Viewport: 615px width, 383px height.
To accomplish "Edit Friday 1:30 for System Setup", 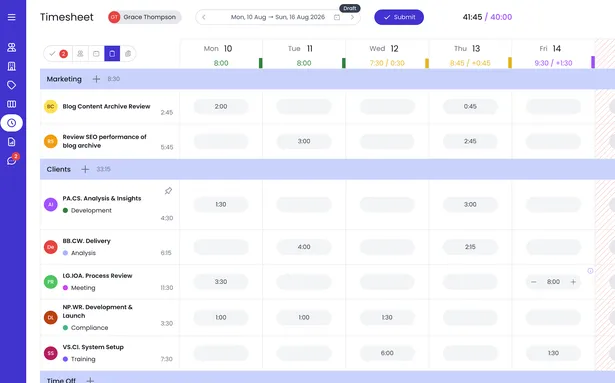I will (553, 353).
